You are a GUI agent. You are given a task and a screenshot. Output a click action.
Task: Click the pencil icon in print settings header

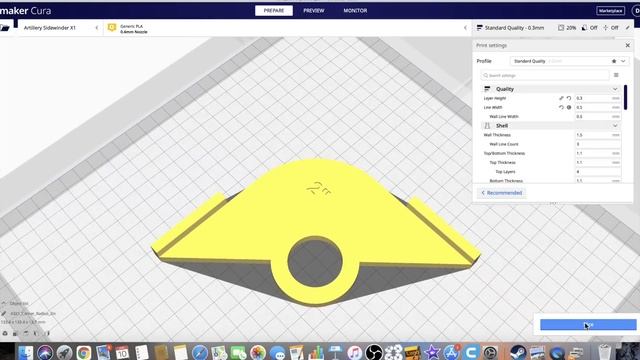click(627, 27)
